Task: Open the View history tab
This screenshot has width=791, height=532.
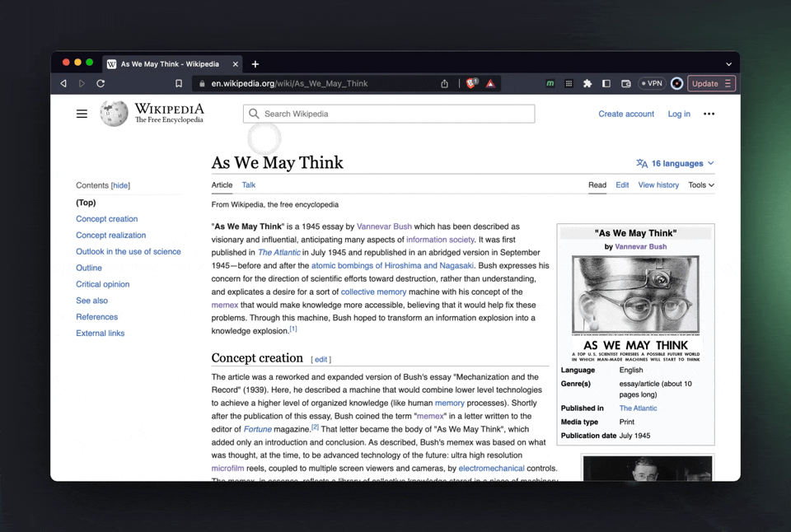Action: tap(658, 185)
